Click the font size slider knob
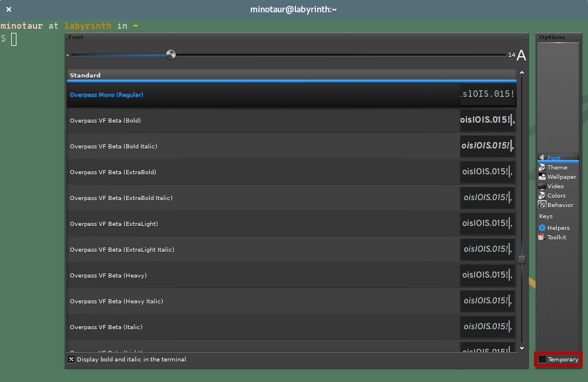588x382 pixels. coord(171,55)
